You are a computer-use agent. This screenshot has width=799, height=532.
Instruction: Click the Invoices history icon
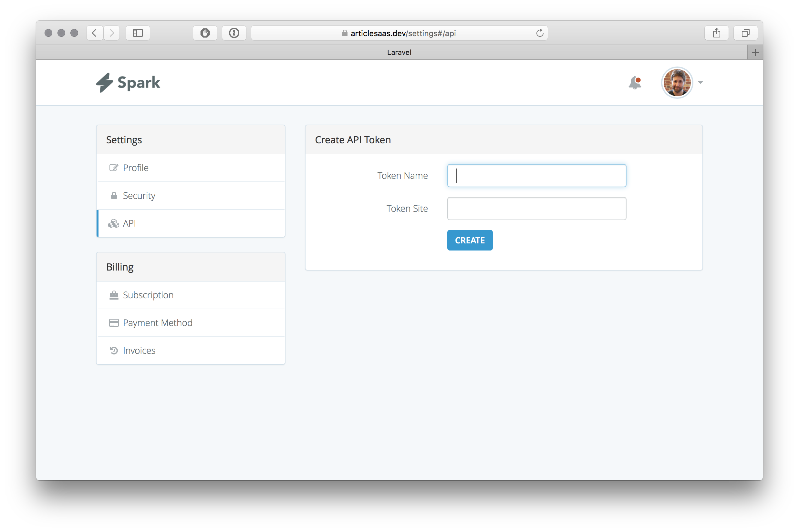(x=114, y=350)
